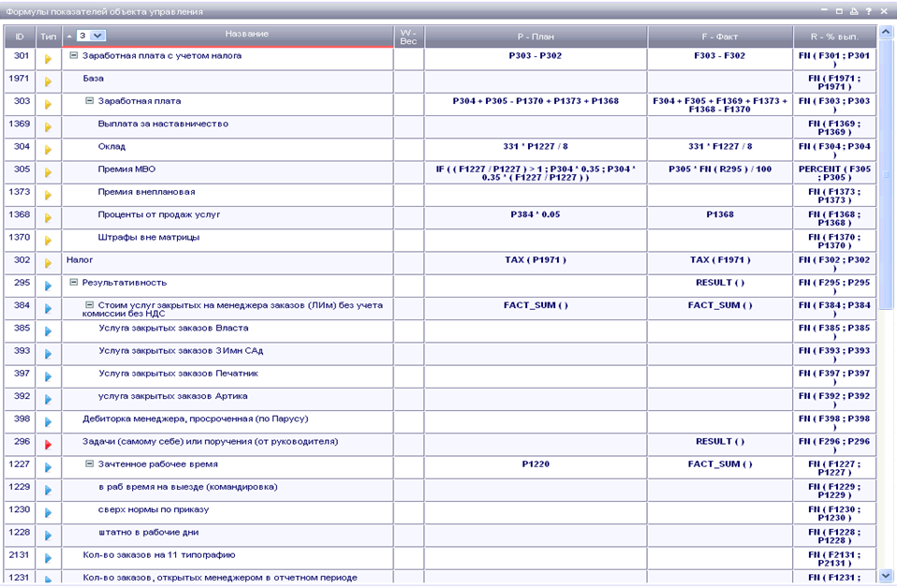
Task: Click the blue type arrow in row 384
Action: [48, 308]
